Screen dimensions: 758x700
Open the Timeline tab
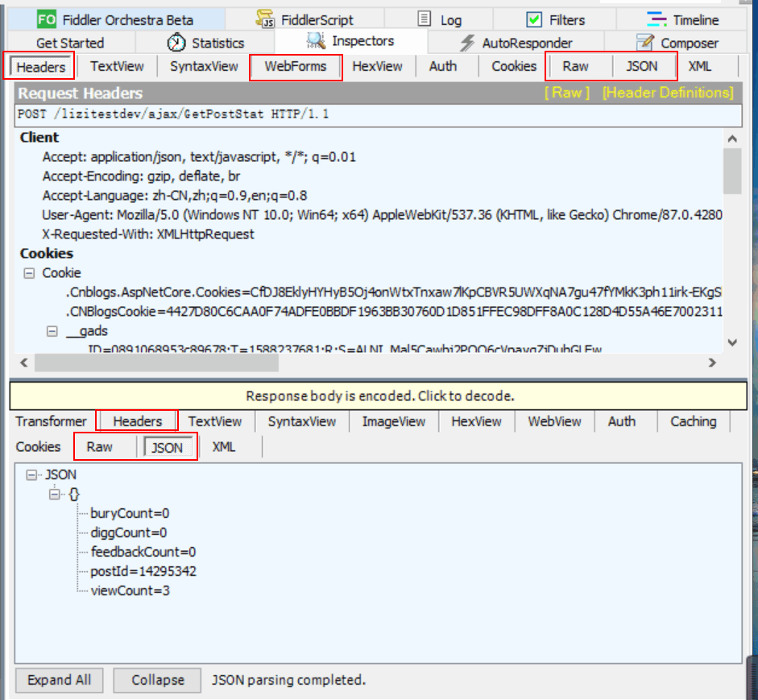[682, 20]
